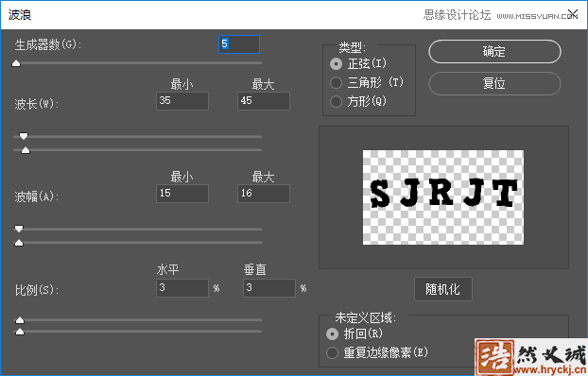Click the 水平 scale percentage field
Screen dimensions: 588x376
tap(182, 288)
